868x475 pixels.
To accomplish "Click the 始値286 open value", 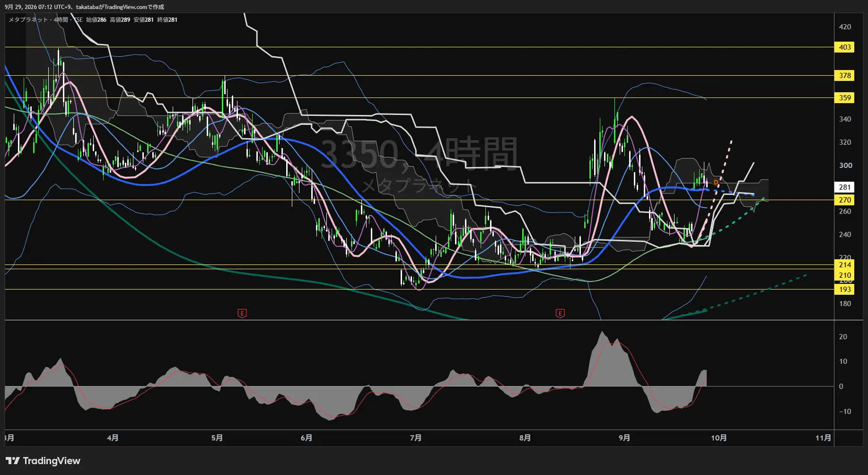I will coord(96,20).
